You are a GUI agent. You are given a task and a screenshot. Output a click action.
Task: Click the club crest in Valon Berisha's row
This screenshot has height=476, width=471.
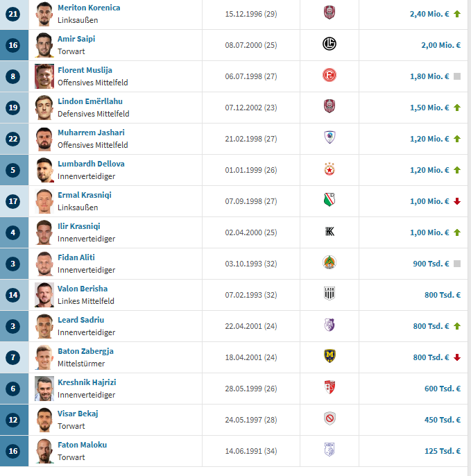329,294
